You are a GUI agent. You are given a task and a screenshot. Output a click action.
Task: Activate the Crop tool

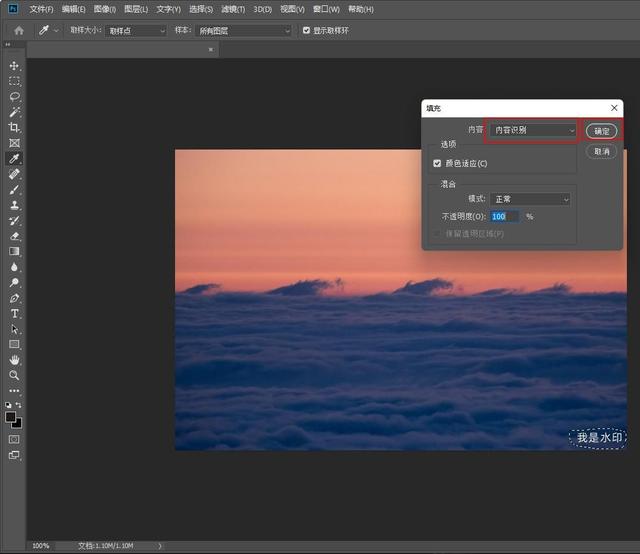[14, 127]
